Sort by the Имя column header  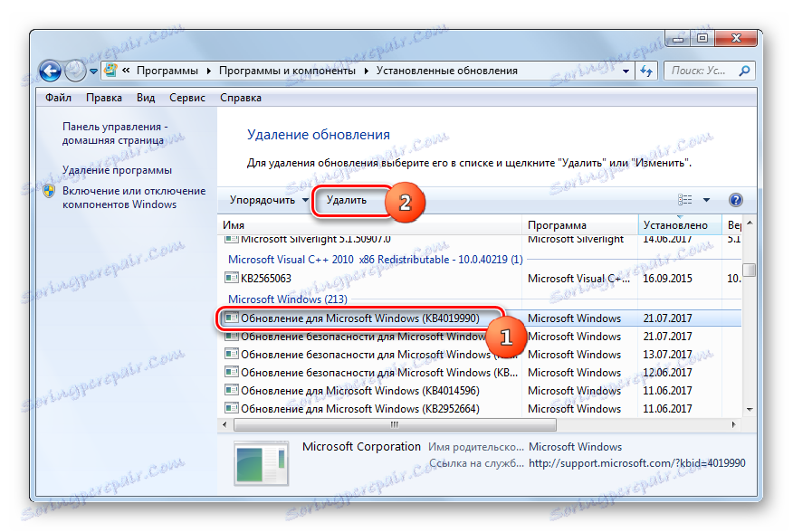(x=370, y=225)
